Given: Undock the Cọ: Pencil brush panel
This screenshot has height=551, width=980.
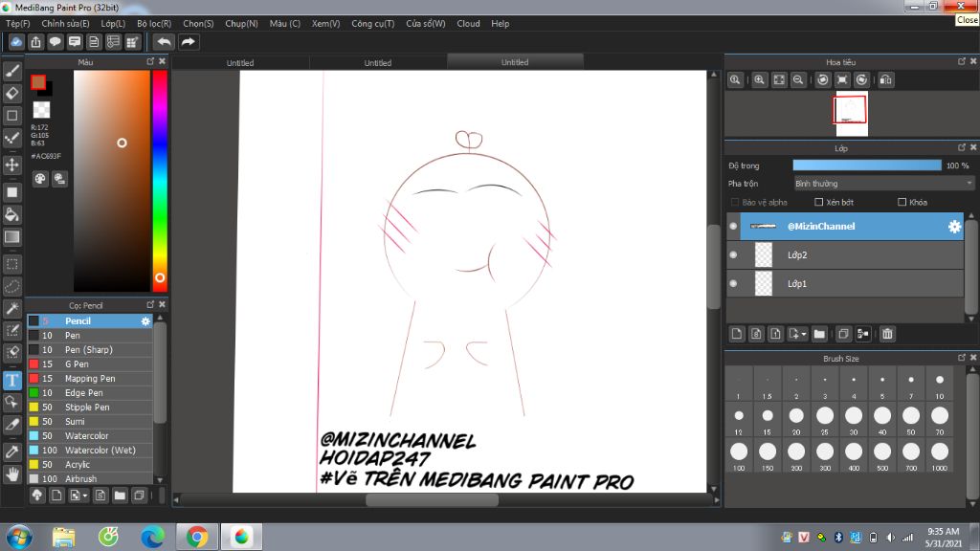Looking at the screenshot, I should 150,304.
